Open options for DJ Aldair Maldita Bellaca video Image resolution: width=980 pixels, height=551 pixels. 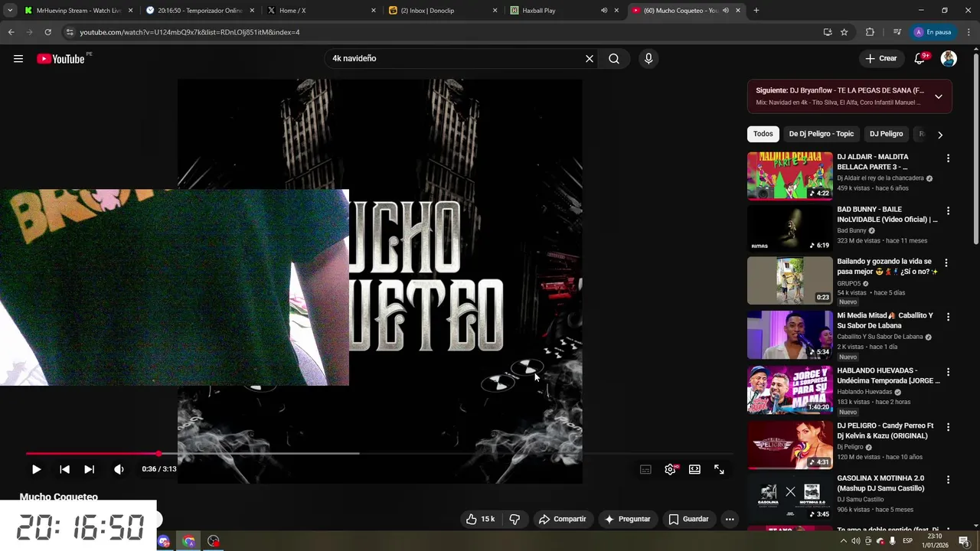point(948,158)
